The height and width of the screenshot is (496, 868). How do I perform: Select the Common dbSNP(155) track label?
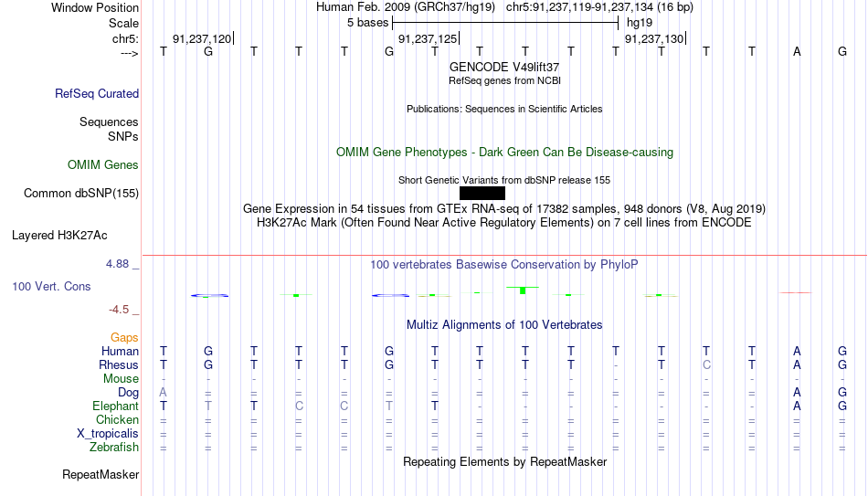point(81,194)
